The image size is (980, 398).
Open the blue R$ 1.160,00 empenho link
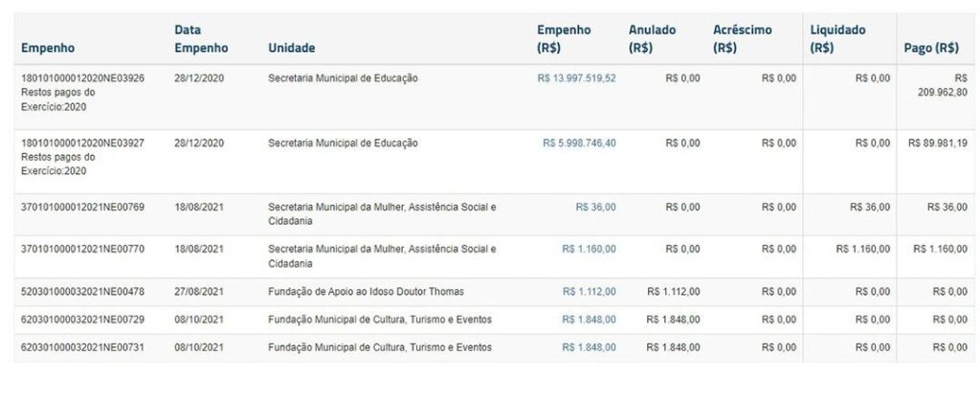[589, 250]
